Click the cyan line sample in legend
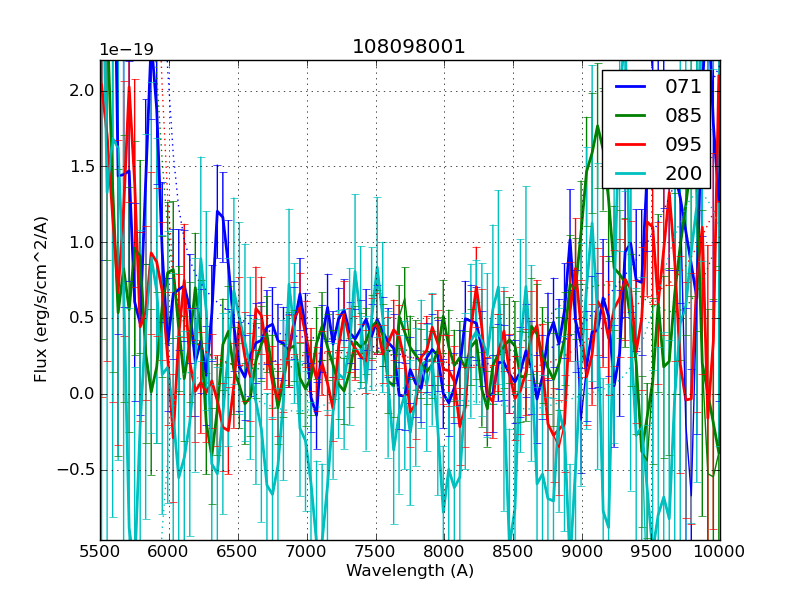Screen dimensions: 800x600 pos(631,174)
